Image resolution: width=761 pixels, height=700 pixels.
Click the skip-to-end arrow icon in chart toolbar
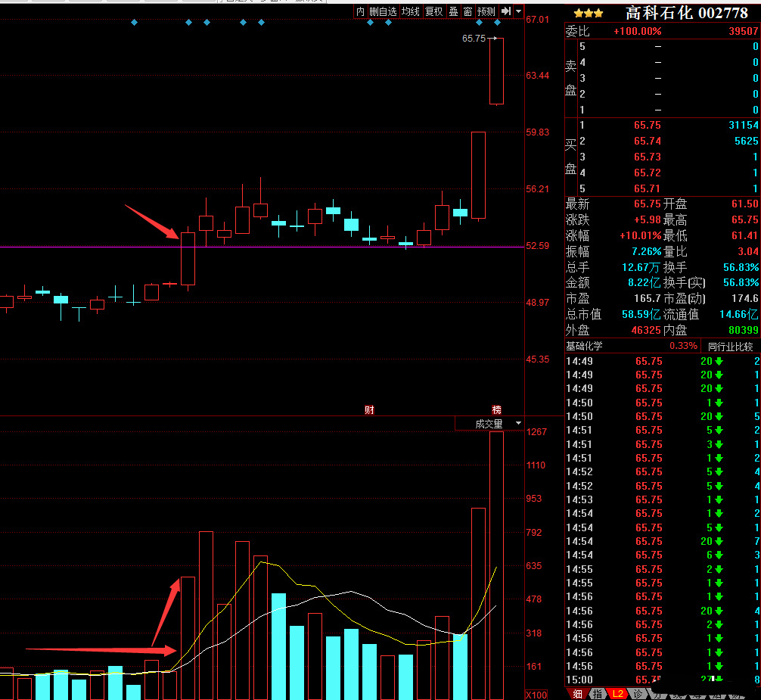point(506,11)
